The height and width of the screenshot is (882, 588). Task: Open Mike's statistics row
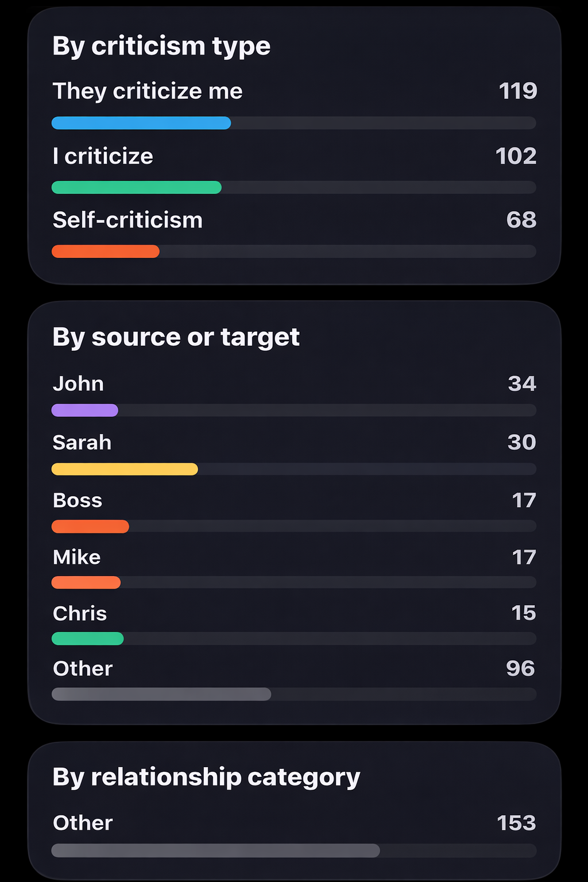click(76, 556)
